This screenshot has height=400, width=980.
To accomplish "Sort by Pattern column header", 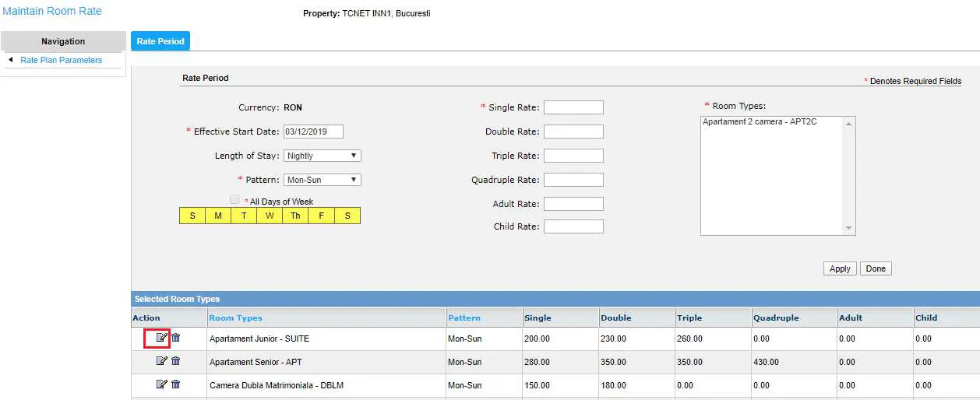I will click(464, 318).
